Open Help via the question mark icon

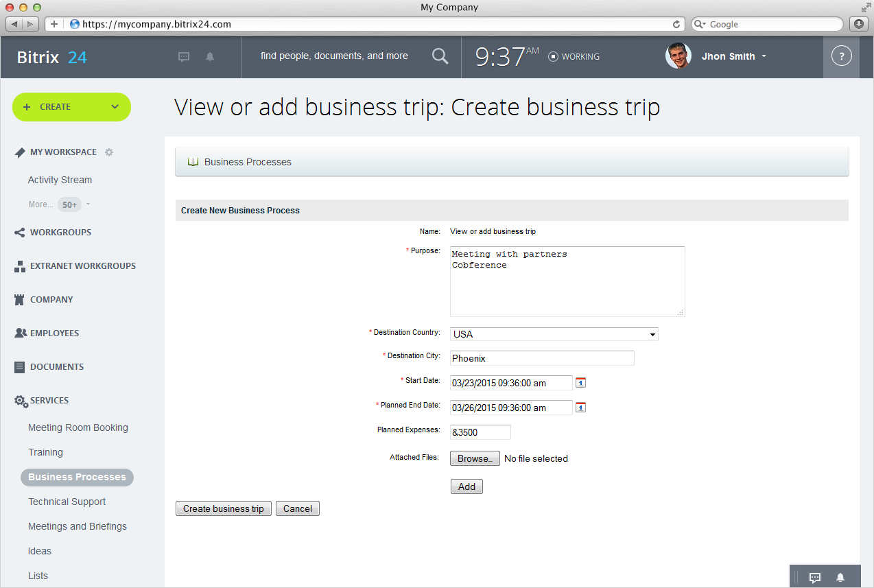[x=841, y=56]
